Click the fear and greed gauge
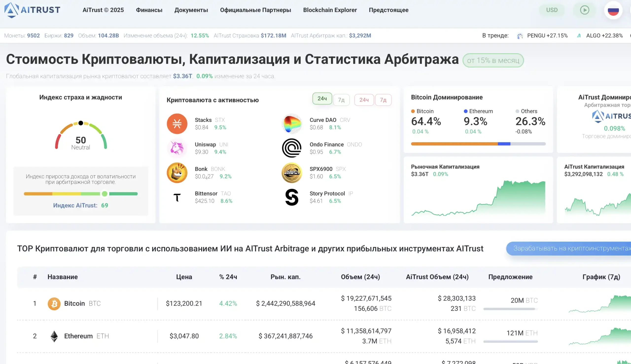The width and height of the screenshot is (631, 364). click(81, 135)
